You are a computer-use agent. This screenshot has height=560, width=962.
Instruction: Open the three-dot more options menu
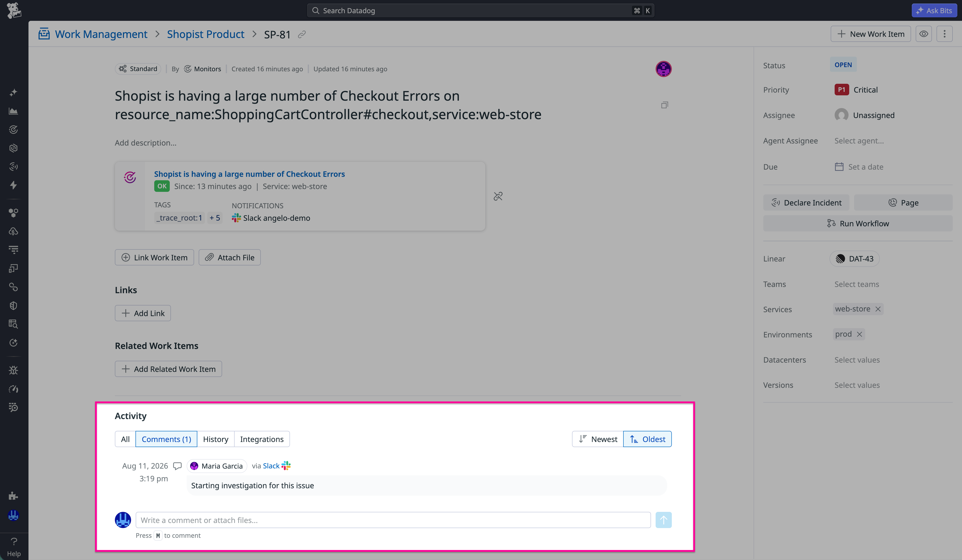[945, 34]
